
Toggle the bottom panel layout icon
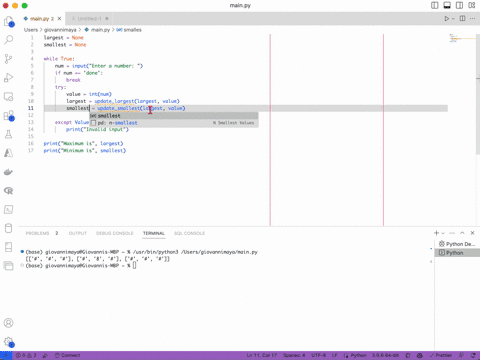pyautogui.click(x=447, y=5)
